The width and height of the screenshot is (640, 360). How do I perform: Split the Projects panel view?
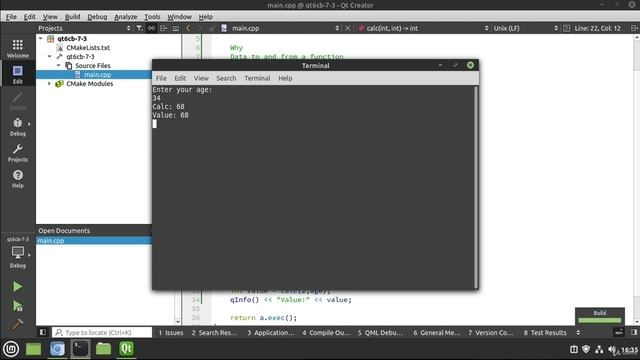(x=164, y=28)
